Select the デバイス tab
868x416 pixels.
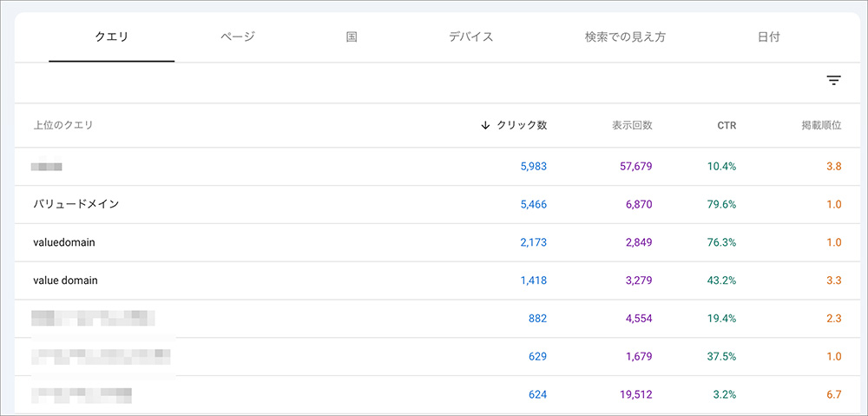tap(471, 37)
